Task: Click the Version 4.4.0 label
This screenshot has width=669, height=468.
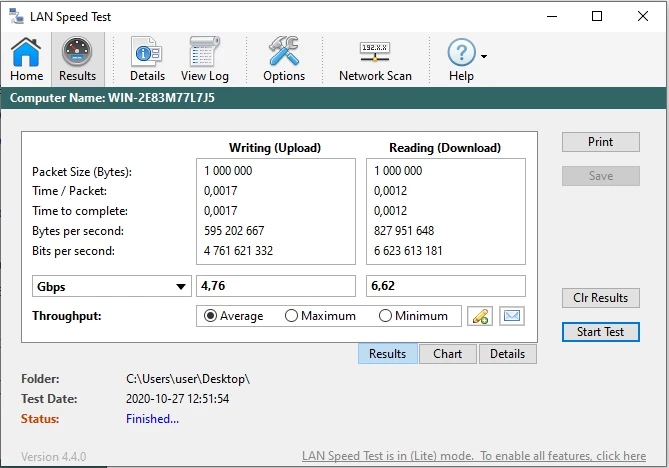Action: coord(54,457)
